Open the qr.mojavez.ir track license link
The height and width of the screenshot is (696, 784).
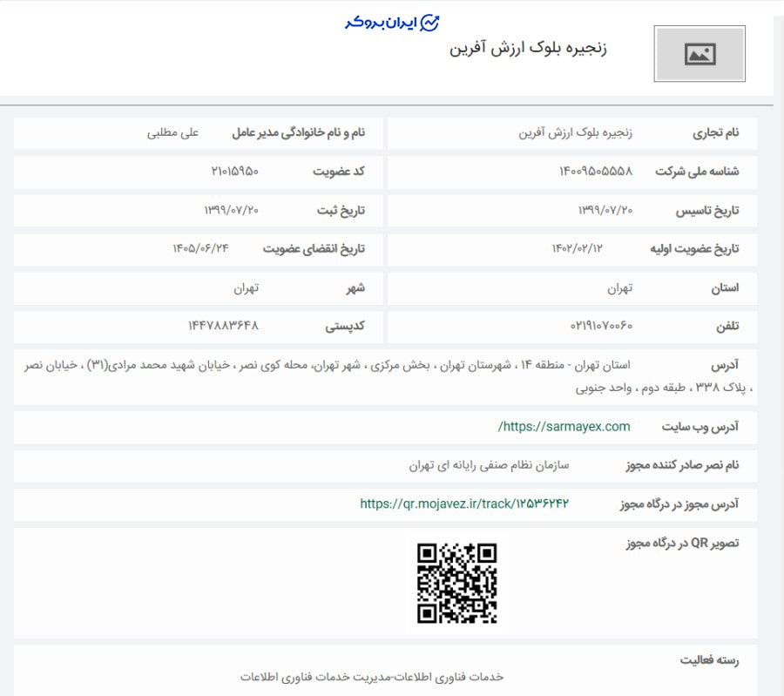click(x=464, y=503)
